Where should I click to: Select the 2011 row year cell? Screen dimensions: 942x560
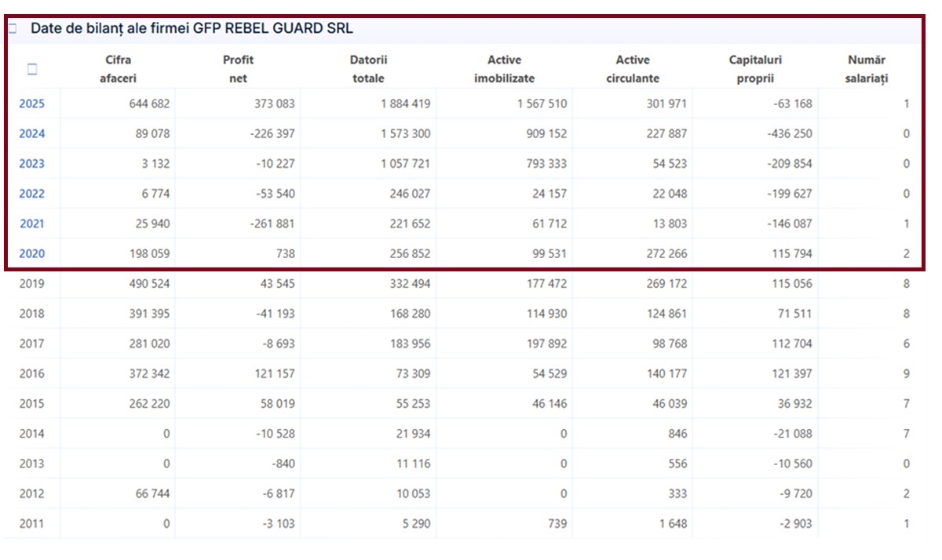tap(32, 523)
